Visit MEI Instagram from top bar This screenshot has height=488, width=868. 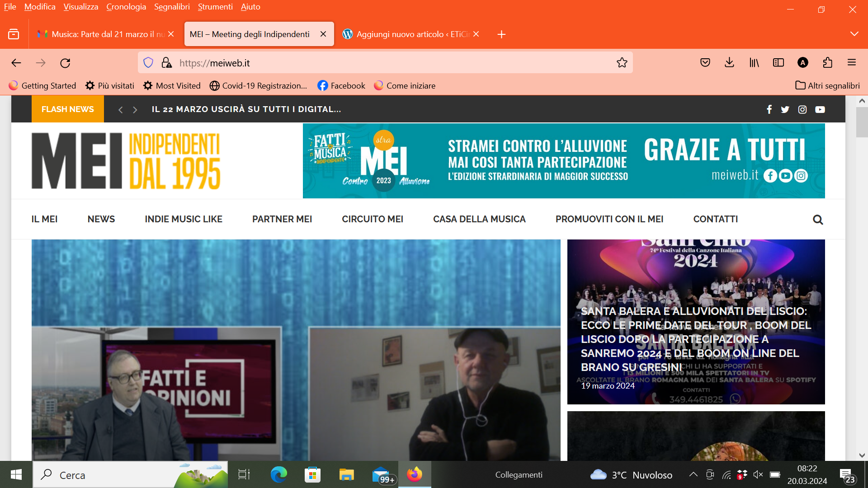pos(802,109)
